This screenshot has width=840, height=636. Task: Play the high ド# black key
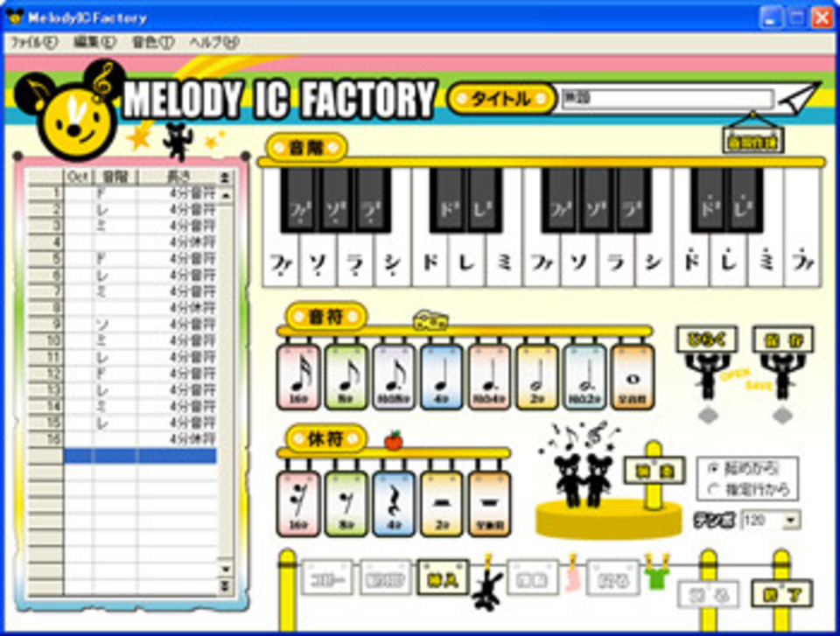(x=709, y=199)
